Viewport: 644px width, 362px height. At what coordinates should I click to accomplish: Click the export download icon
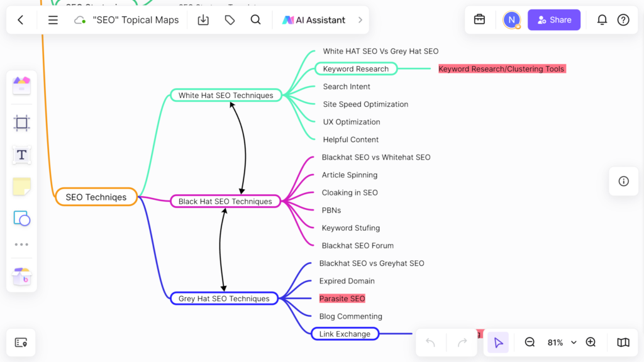[203, 20]
